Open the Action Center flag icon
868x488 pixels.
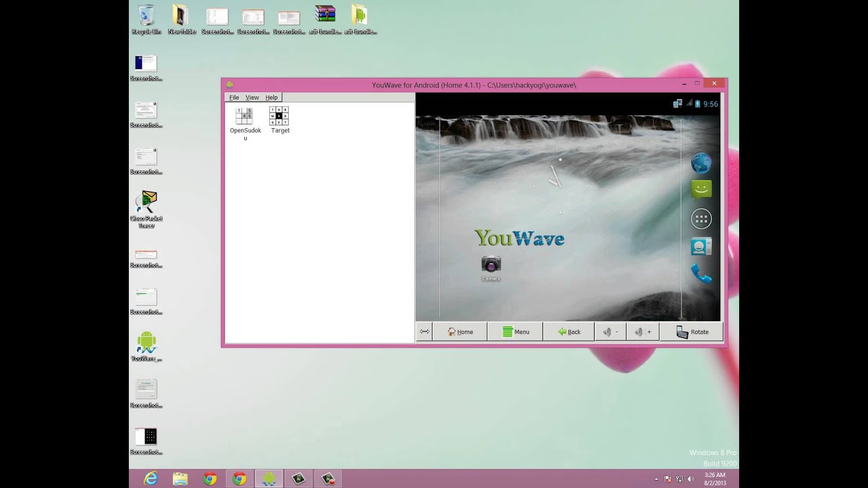pyautogui.click(x=668, y=479)
